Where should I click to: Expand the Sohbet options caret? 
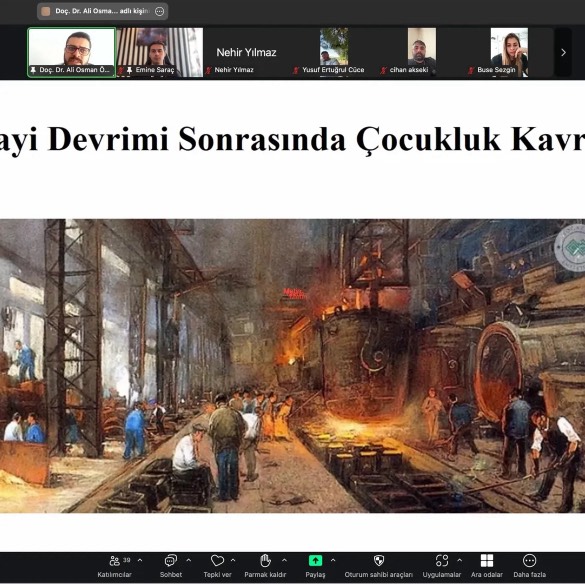click(x=188, y=560)
